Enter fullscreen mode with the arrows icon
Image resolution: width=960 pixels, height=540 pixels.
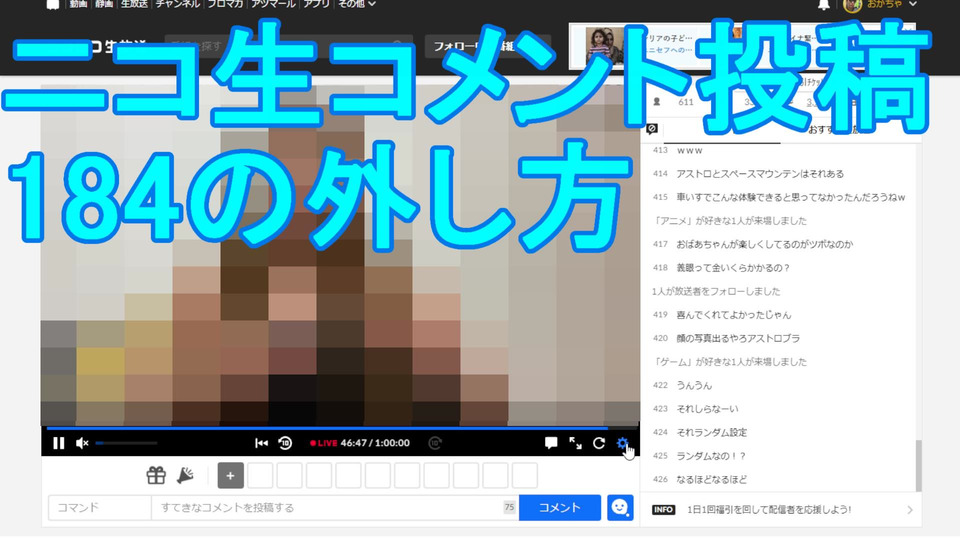[575, 443]
